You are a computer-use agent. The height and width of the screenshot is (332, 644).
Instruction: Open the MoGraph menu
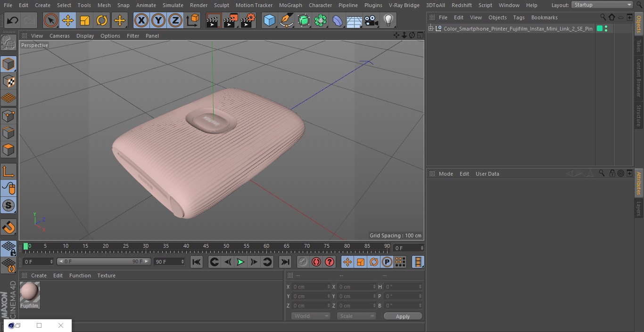[290, 5]
